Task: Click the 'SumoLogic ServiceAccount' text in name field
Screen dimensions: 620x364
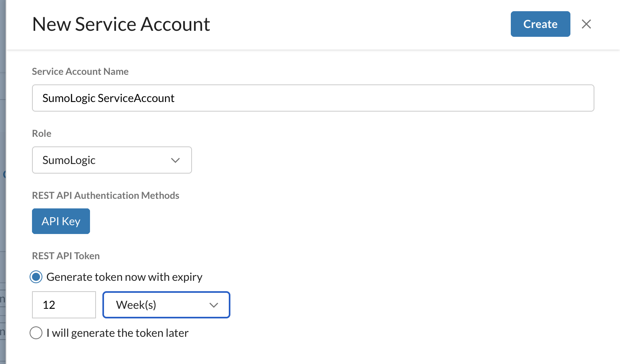Action: click(x=108, y=98)
